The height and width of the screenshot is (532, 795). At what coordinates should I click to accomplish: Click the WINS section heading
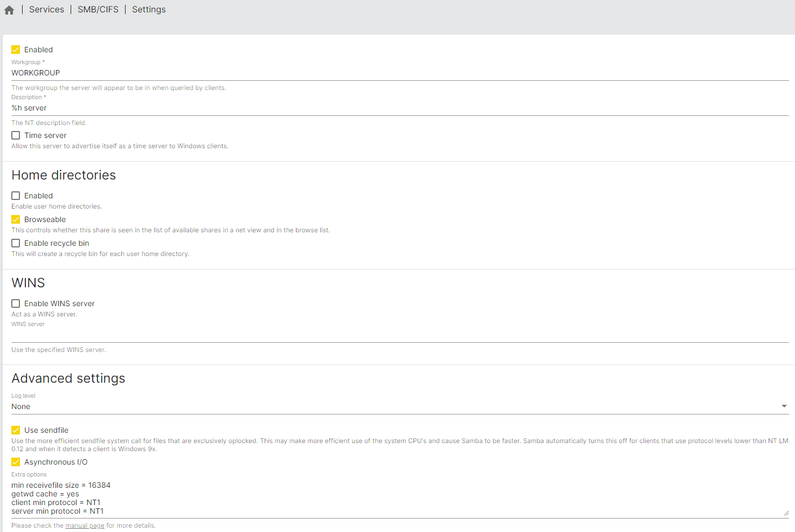(28, 283)
